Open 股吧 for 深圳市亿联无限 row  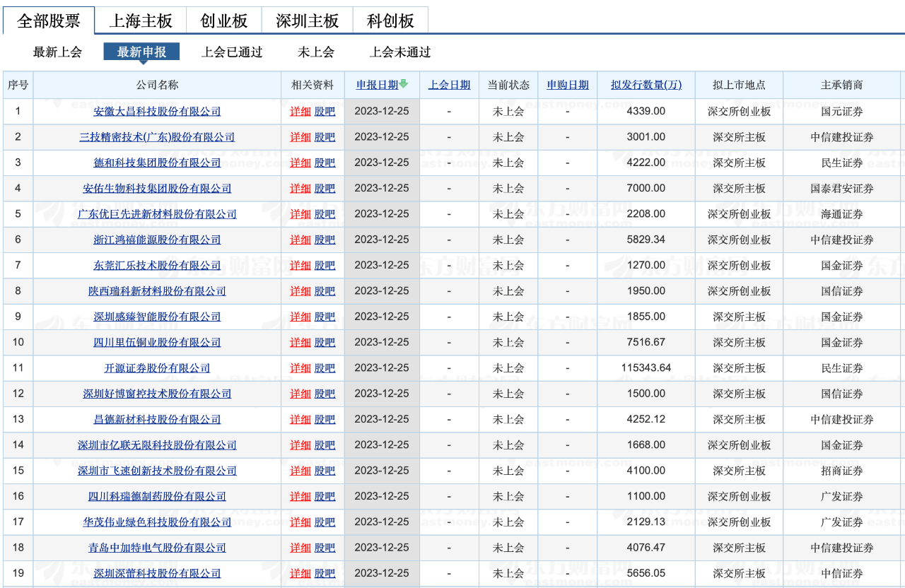[x=325, y=445]
